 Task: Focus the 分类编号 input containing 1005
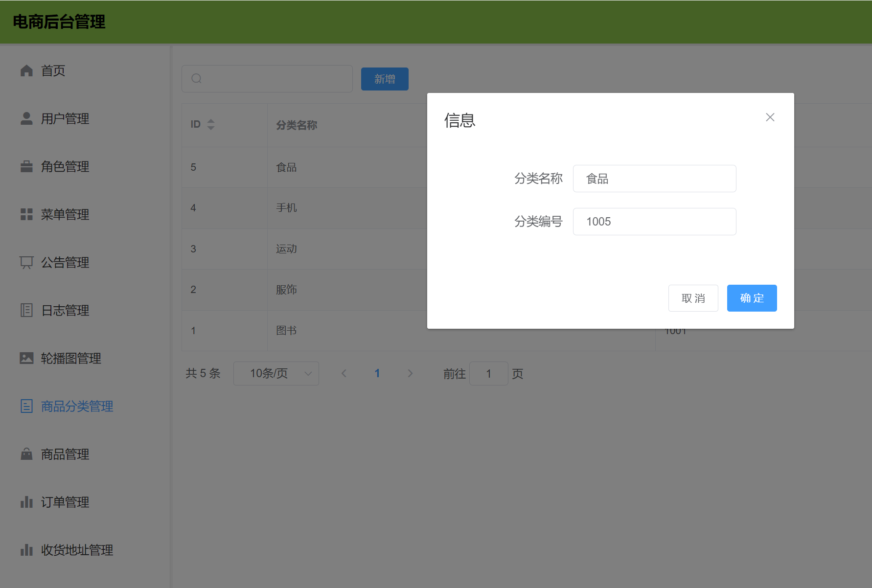(x=655, y=222)
